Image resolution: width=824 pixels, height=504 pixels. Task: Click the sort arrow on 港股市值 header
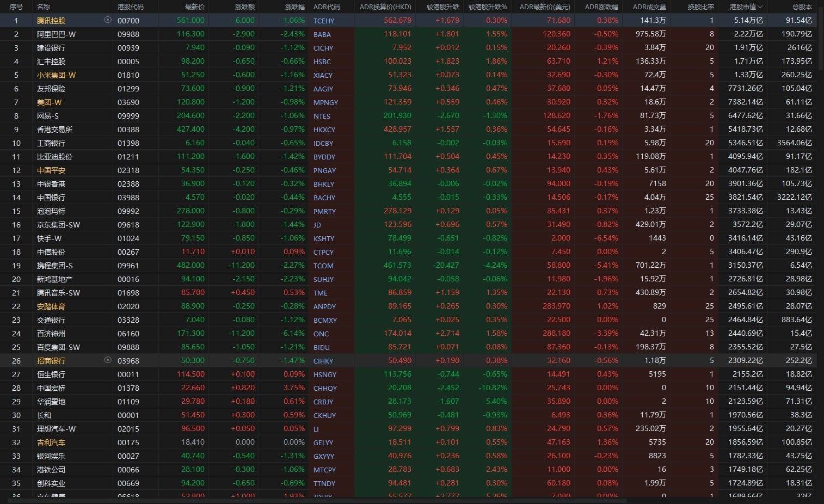(760, 7)
